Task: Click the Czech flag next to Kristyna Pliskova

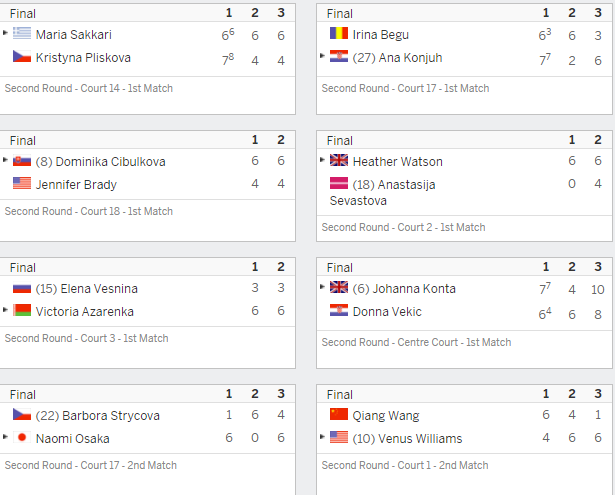Action: tap(22, 56)
